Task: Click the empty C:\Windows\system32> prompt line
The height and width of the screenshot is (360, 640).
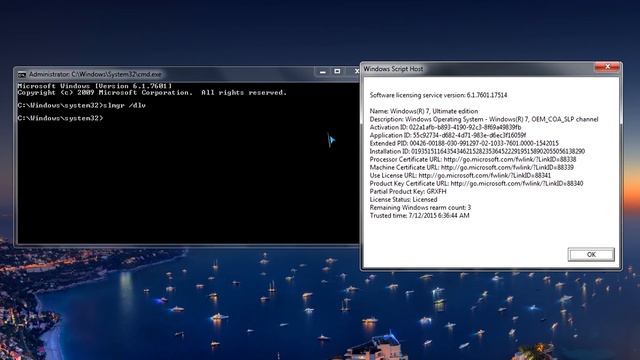Action: pos(60,118)
